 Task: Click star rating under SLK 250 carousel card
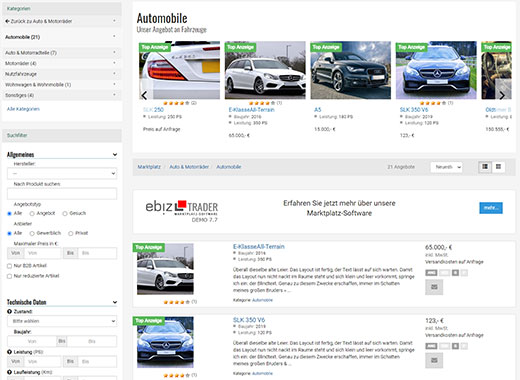point(176,103)
